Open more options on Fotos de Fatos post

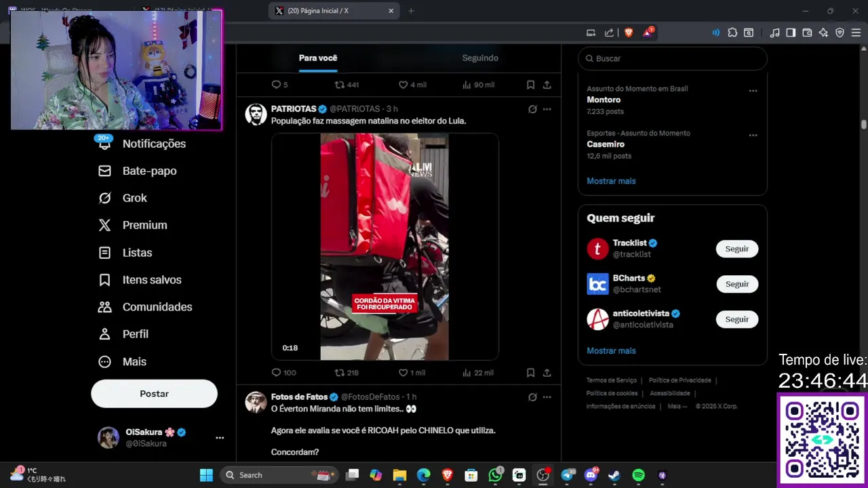coord(547,397)
